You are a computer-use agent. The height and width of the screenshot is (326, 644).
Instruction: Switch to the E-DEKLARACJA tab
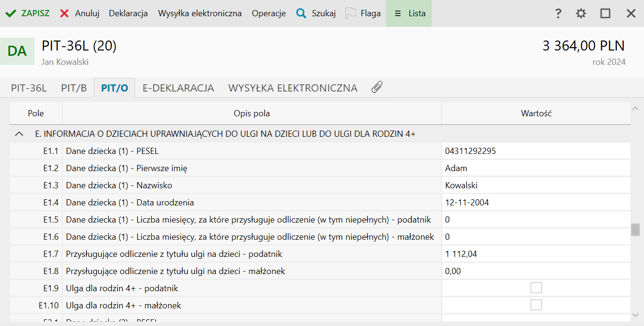click(178, 88)
